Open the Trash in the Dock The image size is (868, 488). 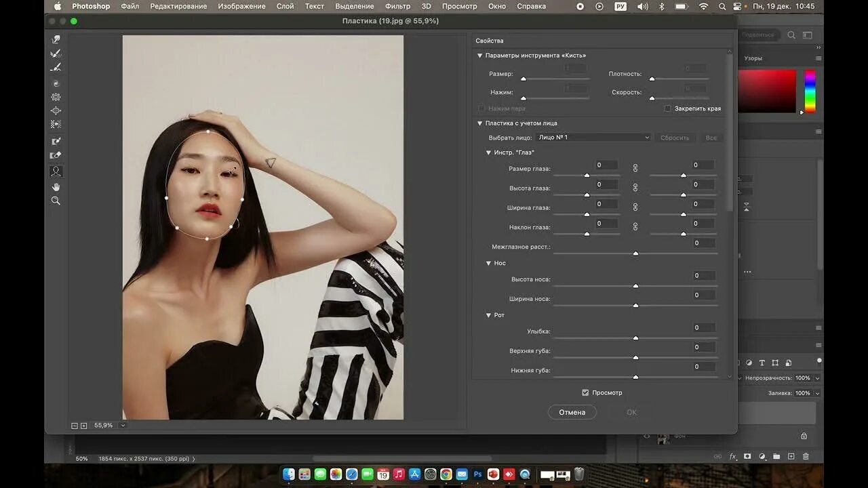pyautogui.click(x=579, y=474)
